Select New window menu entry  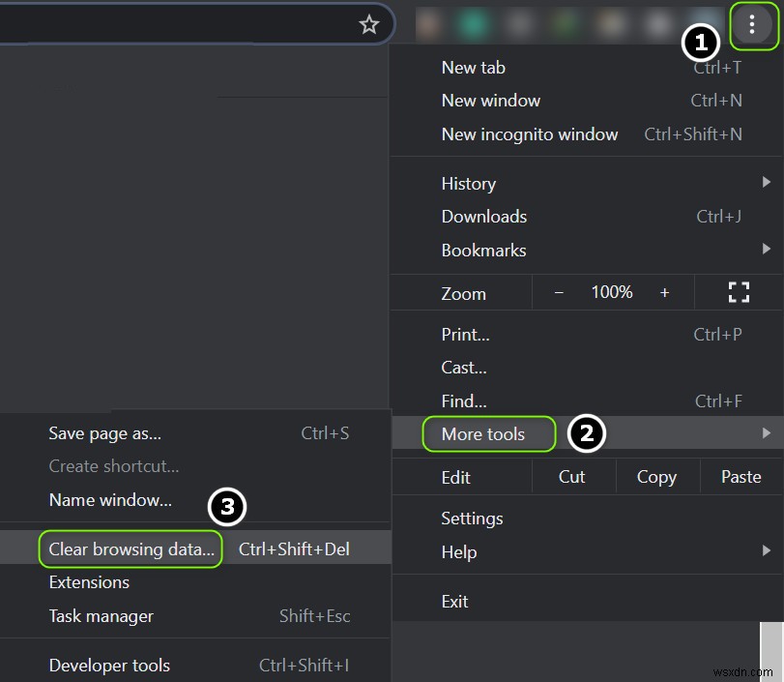click(586, 101)
